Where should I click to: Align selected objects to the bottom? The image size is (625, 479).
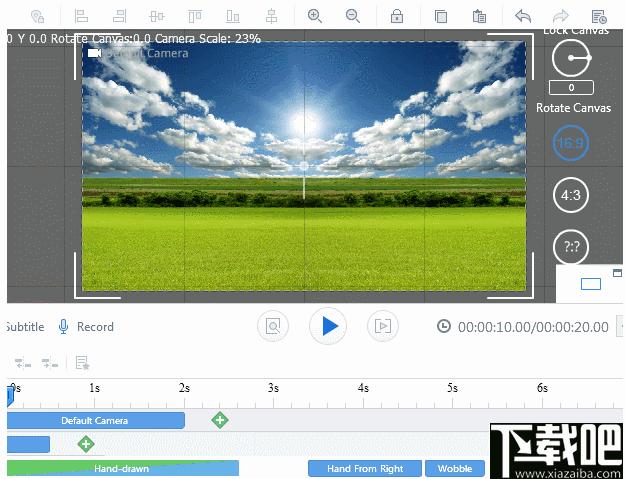click(x=233, y=16)
